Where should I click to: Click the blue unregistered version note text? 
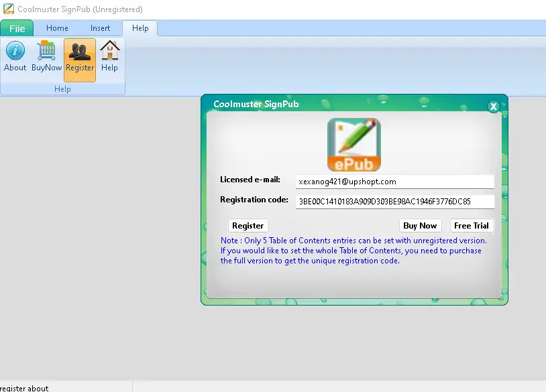[x=353, y=251]
